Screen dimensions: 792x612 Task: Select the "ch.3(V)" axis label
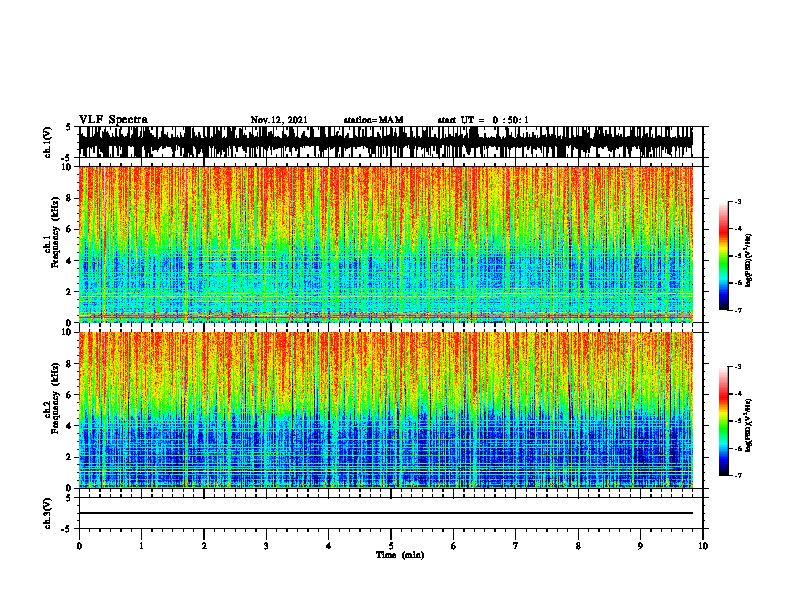pos(48,513)
